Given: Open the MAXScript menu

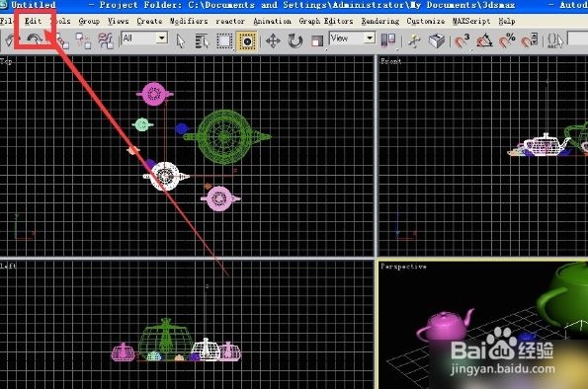Looking at the screenshot, I should click(471, 22).
